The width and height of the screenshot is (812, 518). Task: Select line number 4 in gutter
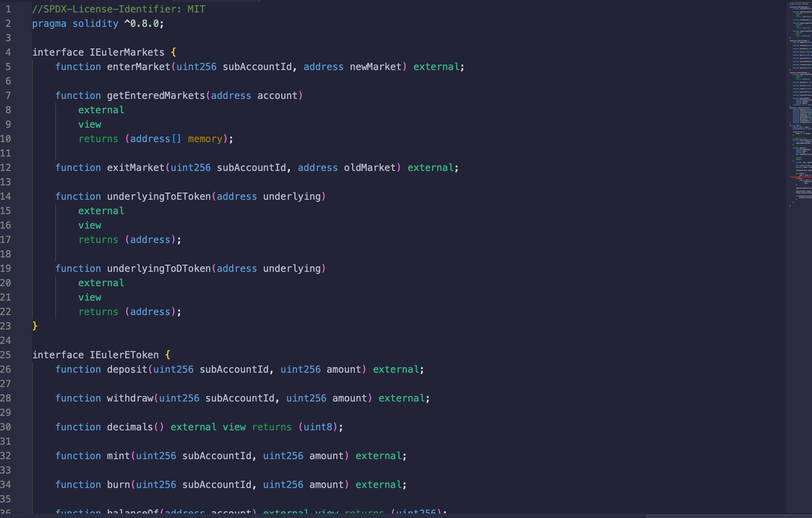(8, 52)
